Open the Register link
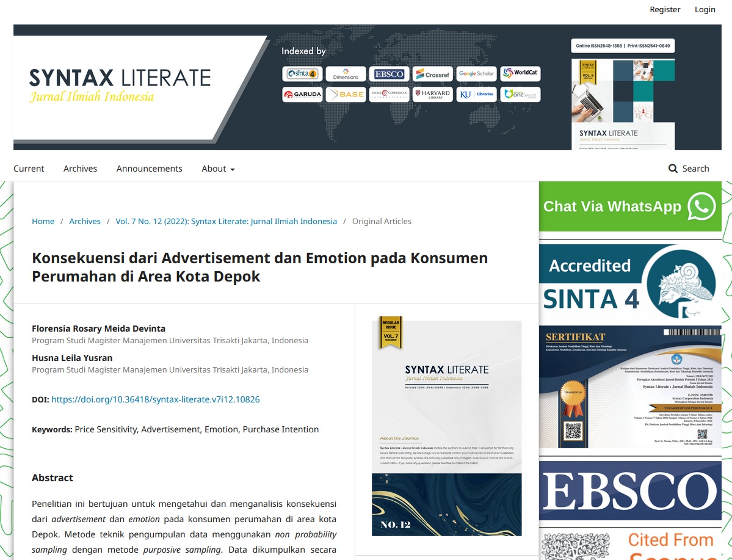732x560 pixels. pyautogui.click(x=665, y=9)
